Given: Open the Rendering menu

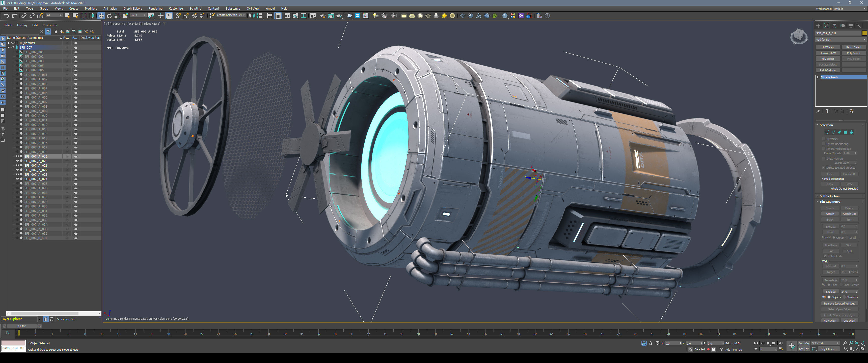Looking at the screenshot, I should coord(155,8).
